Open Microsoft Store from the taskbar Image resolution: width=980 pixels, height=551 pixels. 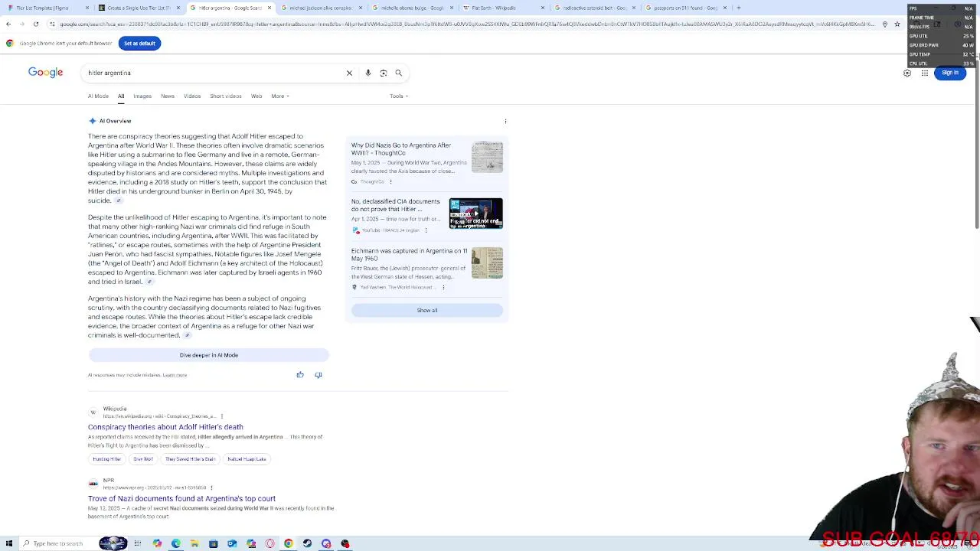(x=213, y=543)
